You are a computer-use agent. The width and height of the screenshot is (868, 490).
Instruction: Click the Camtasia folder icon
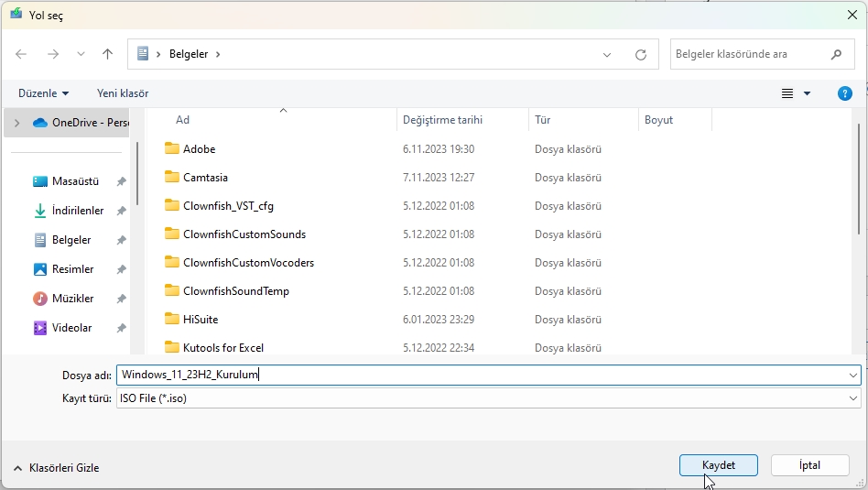click(x=172, y=177)
